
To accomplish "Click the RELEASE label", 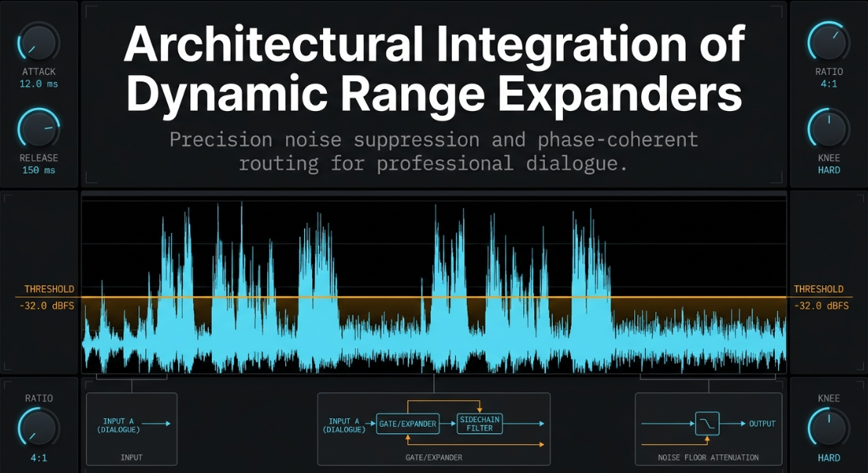I will pos(39,158).
